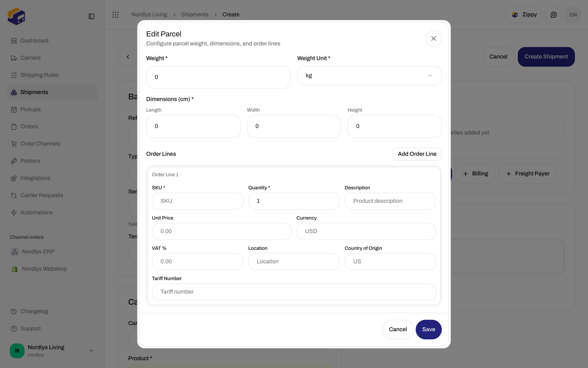Cancel the Edit Parcel dialog
Viewport: 588px width, 368px height.
[x=398, y=330]
